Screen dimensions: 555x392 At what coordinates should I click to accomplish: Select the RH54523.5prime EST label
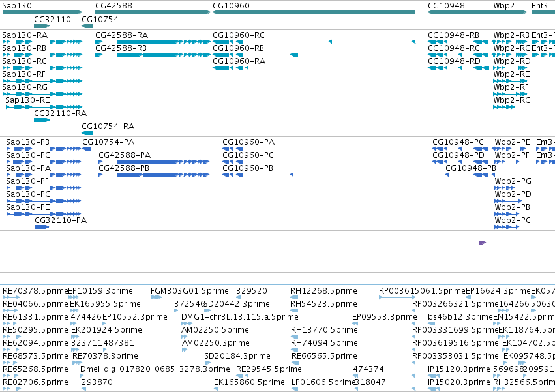(x=323, y=304)
